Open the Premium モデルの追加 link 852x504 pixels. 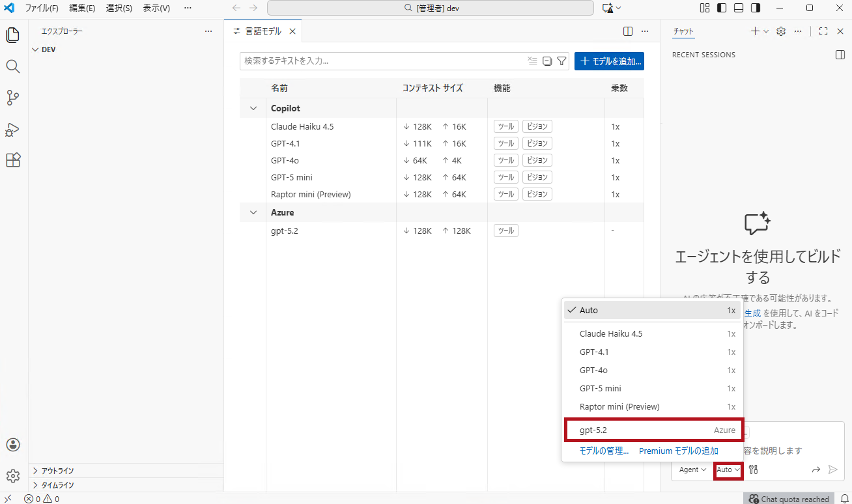(677, 451)
